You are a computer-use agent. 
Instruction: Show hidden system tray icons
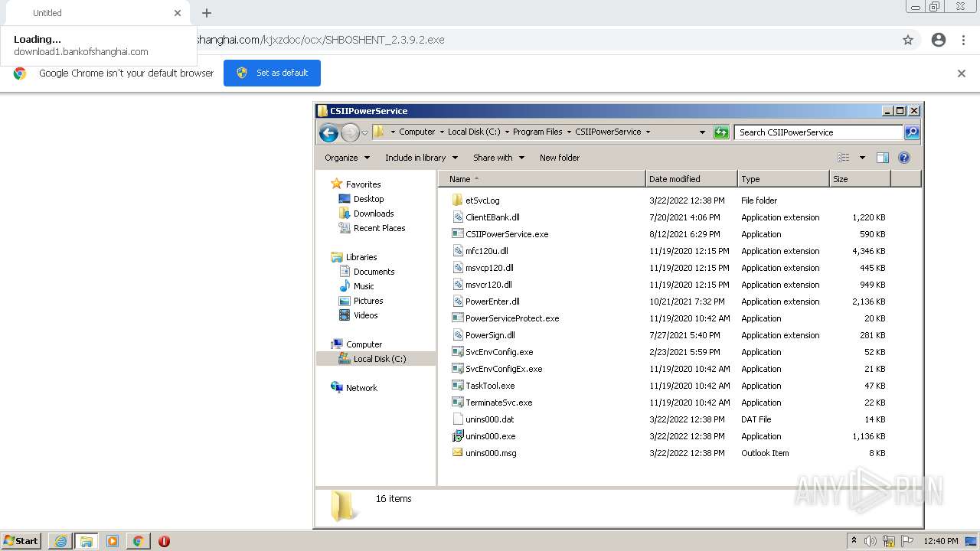coord(854,541)
